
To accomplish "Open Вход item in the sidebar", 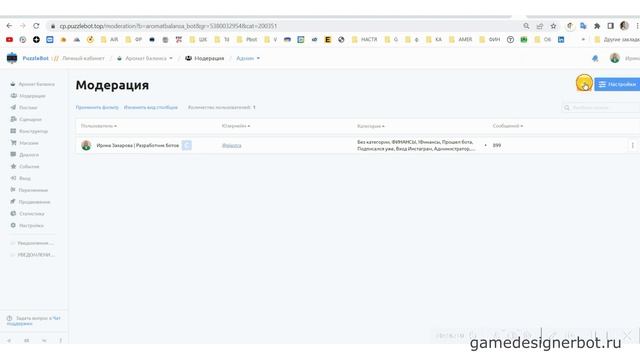I will 20,178.
